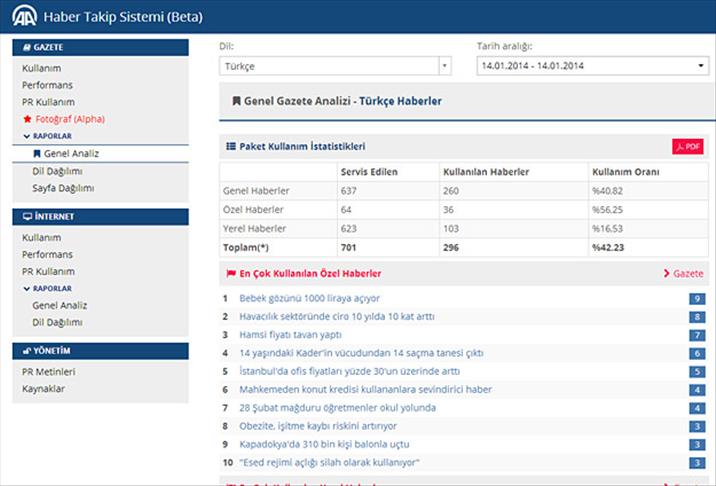Viewport: 716px width, 486px height.
Task: Click the red PDF export button
Action: coord(688,146)
